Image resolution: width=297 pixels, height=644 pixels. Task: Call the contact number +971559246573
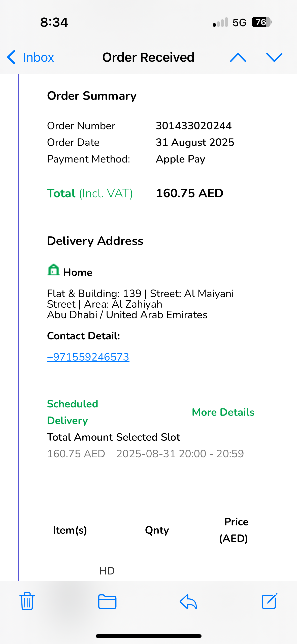tap(88, 357)
